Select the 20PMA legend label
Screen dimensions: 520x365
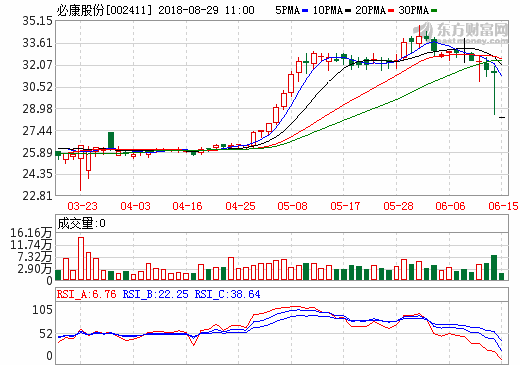[x=370, y=10]
